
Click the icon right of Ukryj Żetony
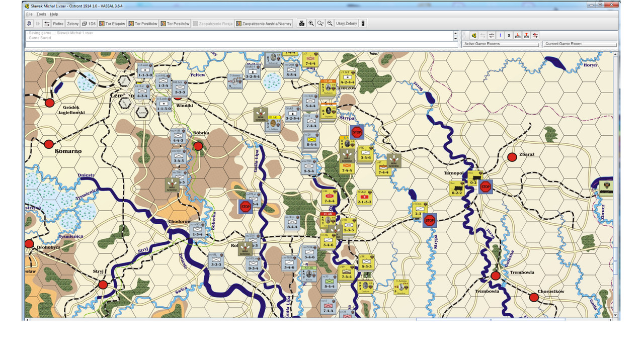[x=363, y=24]
